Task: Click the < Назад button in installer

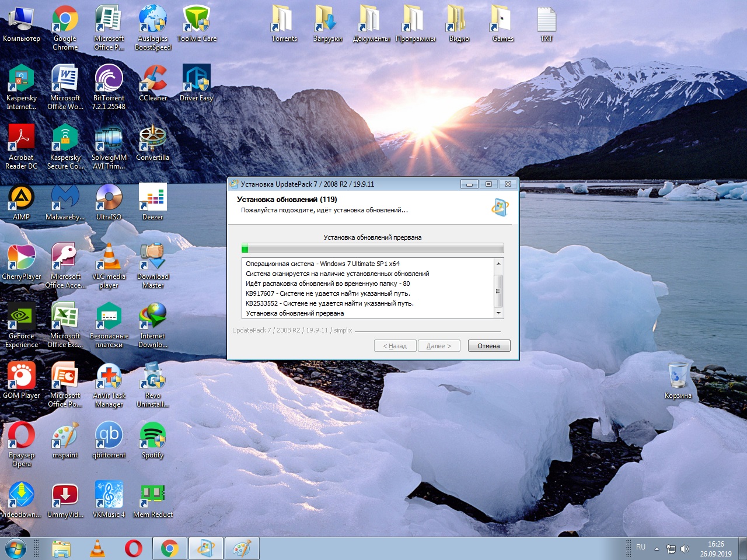Action: click(x=395, y=346)
